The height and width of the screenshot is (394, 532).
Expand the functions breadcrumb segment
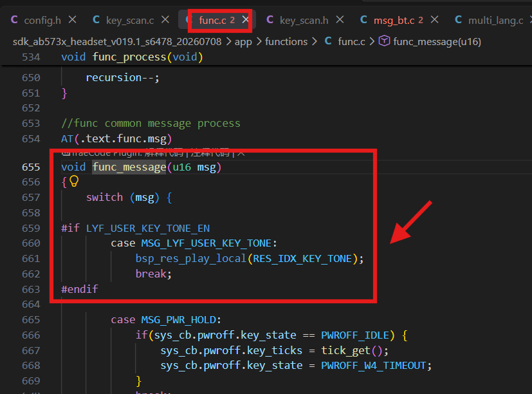(x=286, y=41)
